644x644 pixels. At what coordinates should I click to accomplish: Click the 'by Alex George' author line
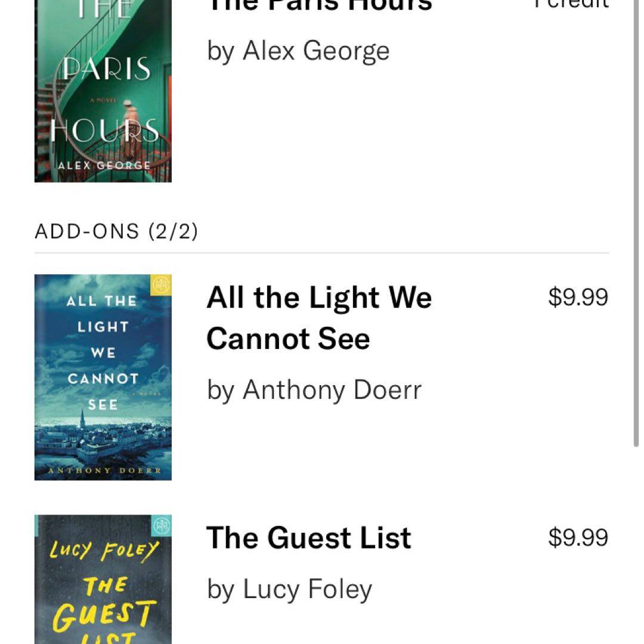298,51
